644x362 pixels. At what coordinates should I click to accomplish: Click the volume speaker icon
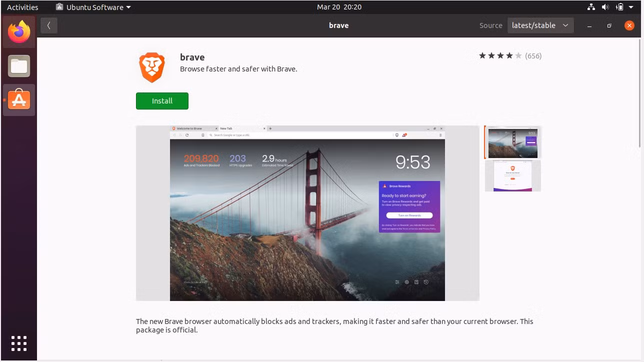(605, 7)
